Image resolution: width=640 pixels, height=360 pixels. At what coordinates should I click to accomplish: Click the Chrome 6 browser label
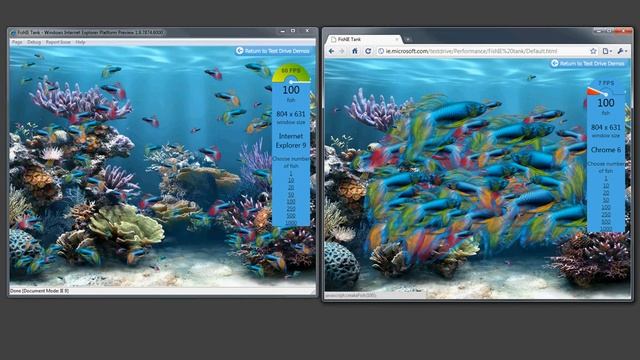tap(606, 150)
